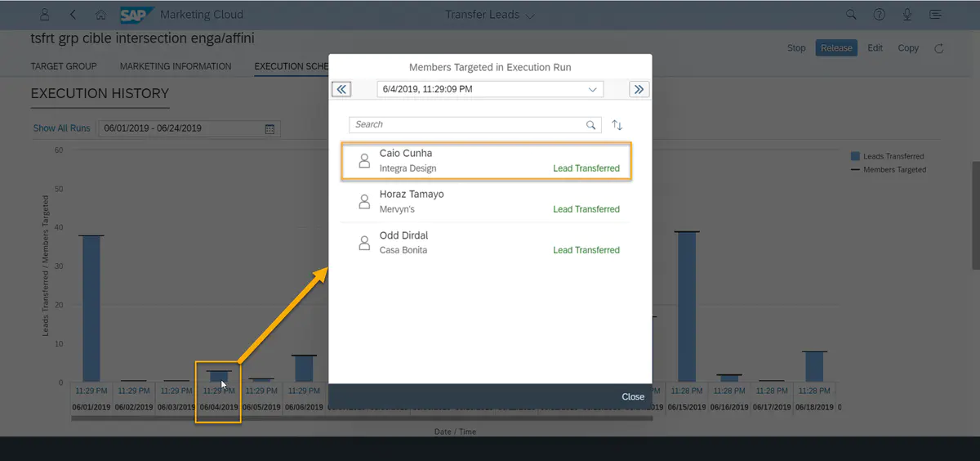Click the 06/16/2019 chart bar
This screenshot has width=980, height=461.
tap(729, 378)
